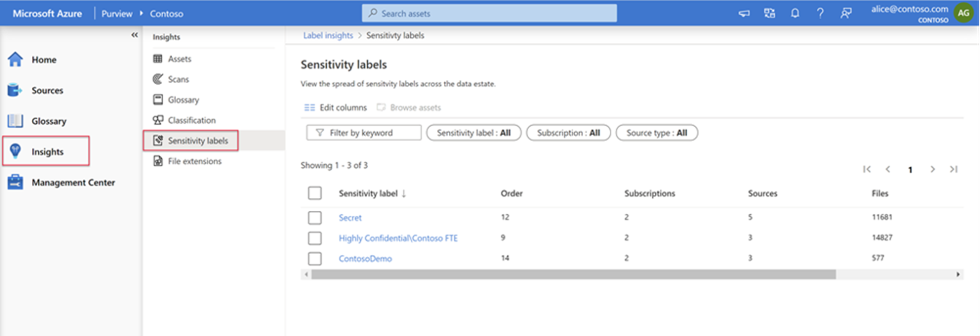Click the megaphone announcements icon
The height and width of the screenshot is (336, 980).
coord(744,13)
